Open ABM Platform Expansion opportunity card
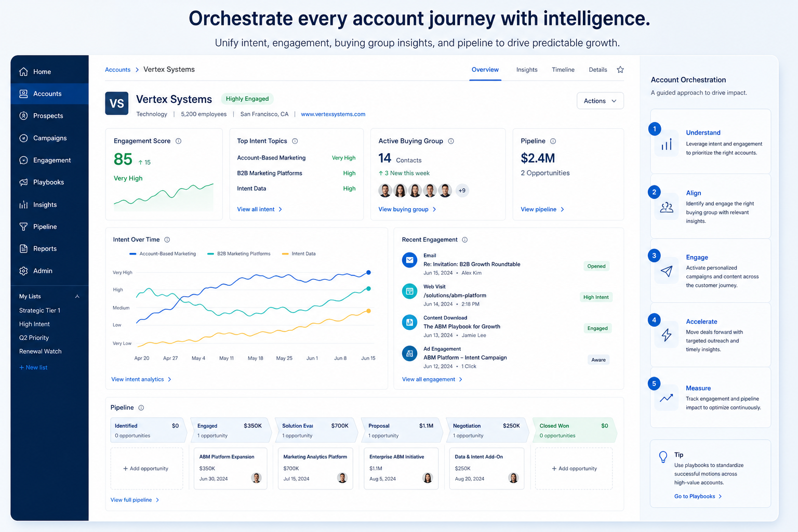Image resolution: width=798 pixels, height=532 pixels. (230, 469)
